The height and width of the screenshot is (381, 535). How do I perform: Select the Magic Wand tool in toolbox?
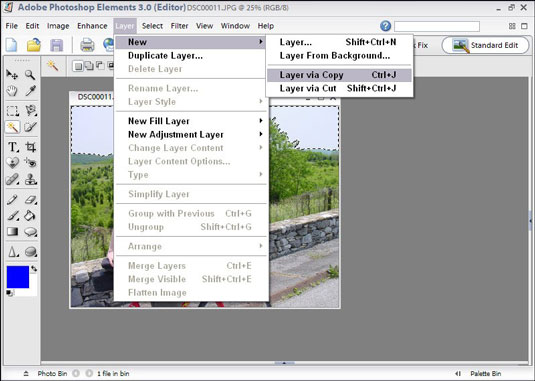tap(12, 127)
